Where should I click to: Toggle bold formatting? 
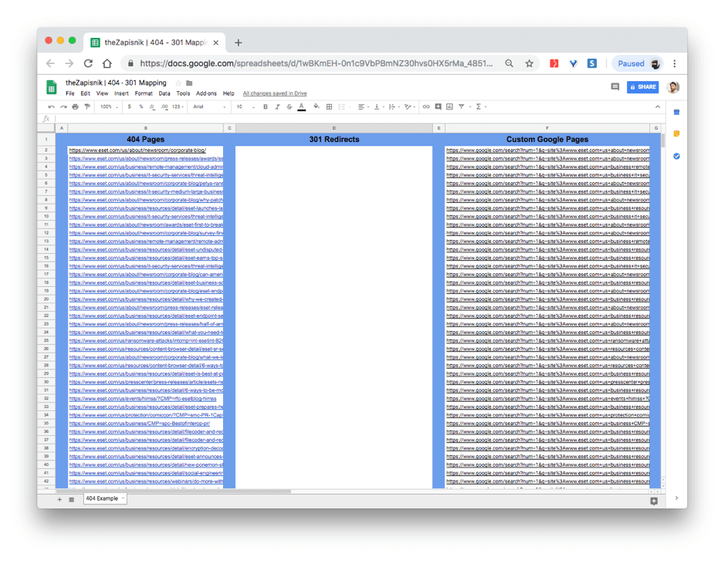(265, 106)
